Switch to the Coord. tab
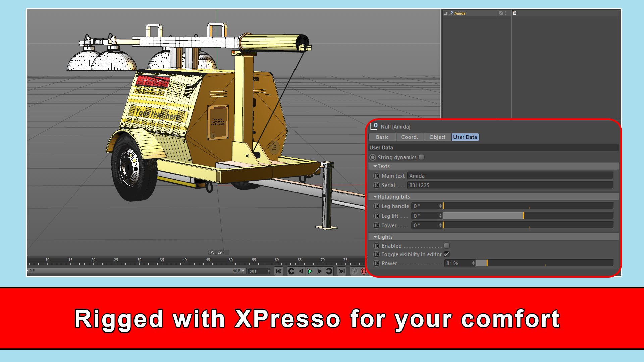Screen dimensions: 644x362 tap(410, 137)
